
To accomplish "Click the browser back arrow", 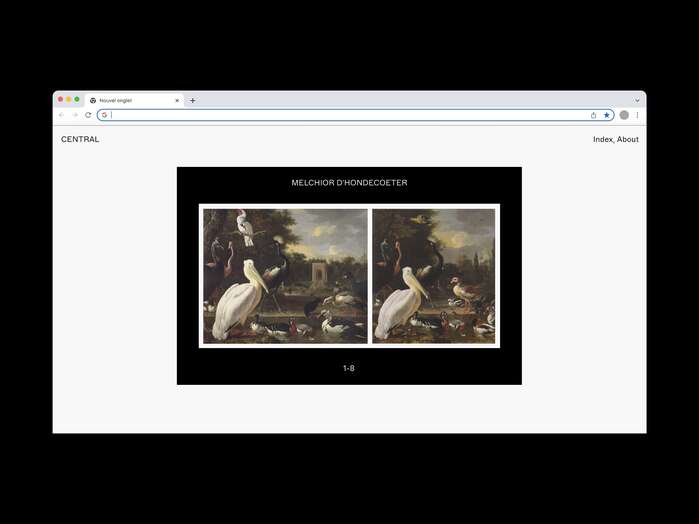I will coord(61,115).
